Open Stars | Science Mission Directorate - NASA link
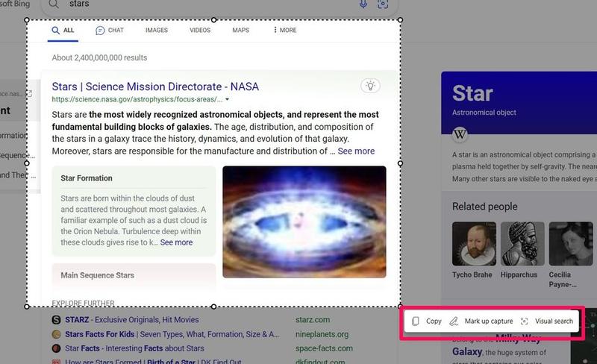The height and width of the screenshot is (364, 597). pyautogui.click(x=155, y=87)
